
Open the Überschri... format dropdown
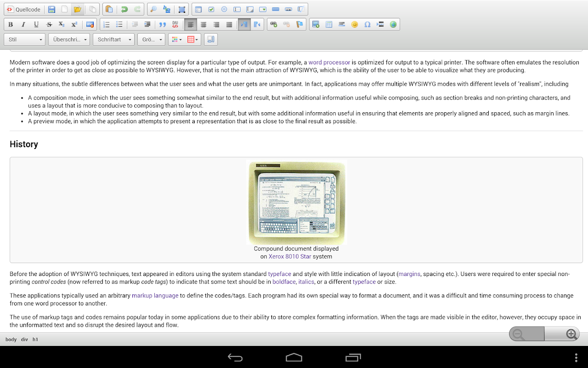pos(69,40)
